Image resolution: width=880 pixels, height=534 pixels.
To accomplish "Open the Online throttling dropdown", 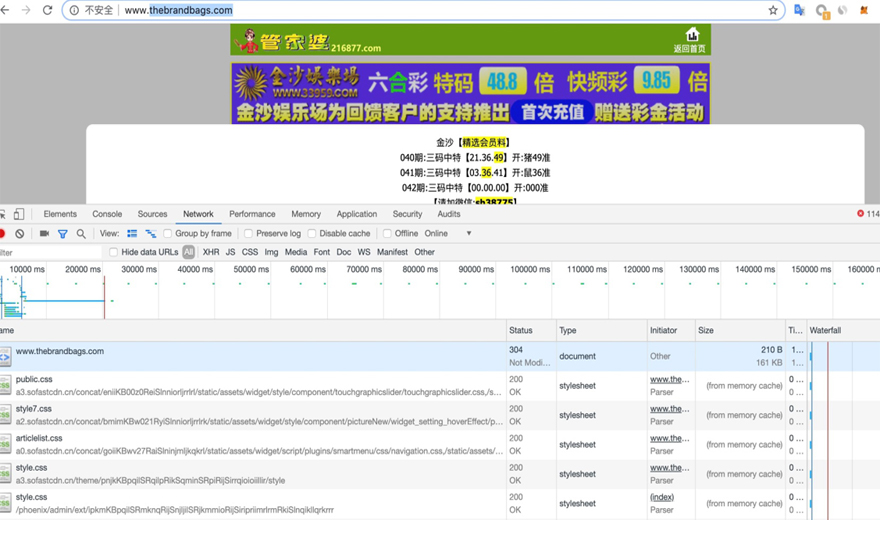I will pos(448,233).
